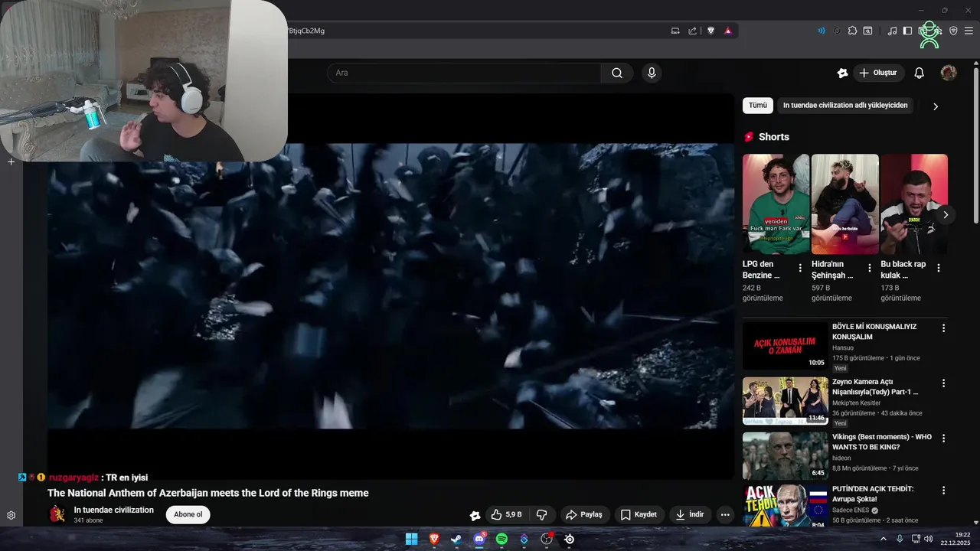
Task: Open more actions ellipsis under video
Action: [x=725, y=515]
